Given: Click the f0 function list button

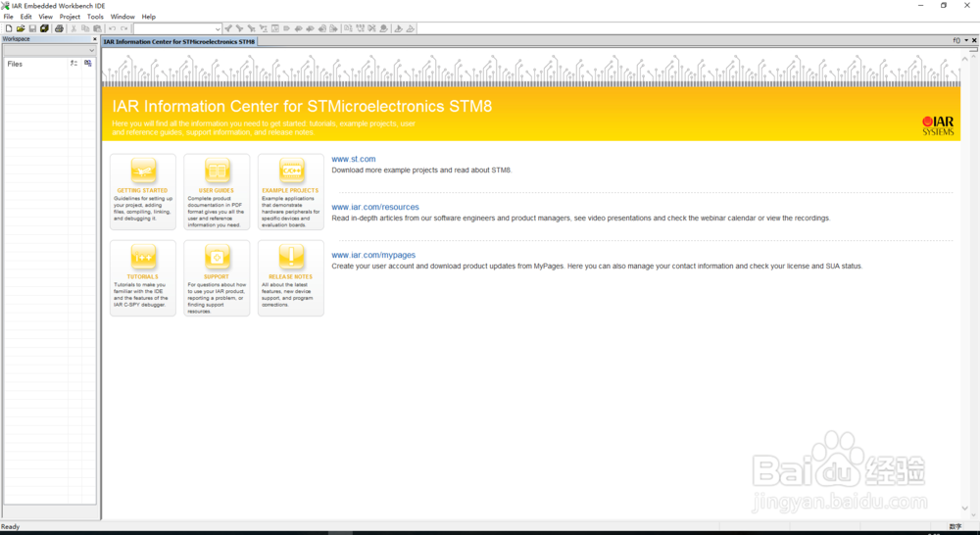Looking at the screenshot, I should 956,40.
